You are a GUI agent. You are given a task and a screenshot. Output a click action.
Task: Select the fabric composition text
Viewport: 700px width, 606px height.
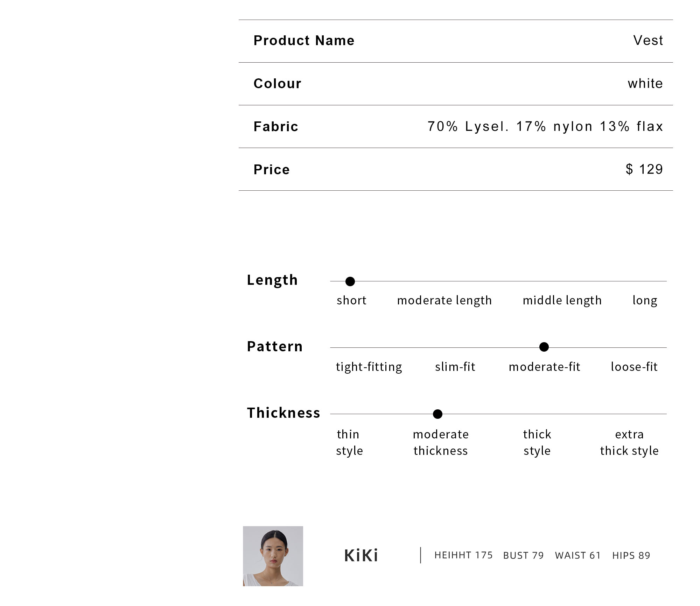pyautogui.click(x=545, y=126)
